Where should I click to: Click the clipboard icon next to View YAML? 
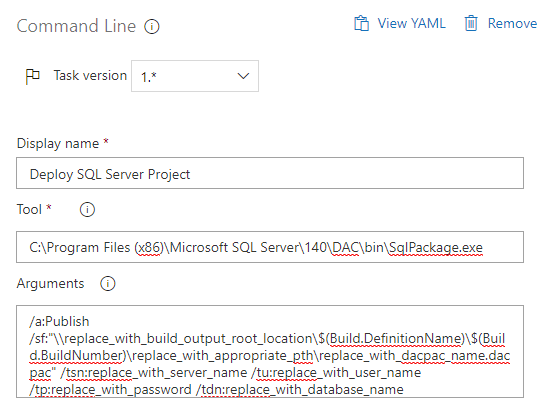point(361,23)
